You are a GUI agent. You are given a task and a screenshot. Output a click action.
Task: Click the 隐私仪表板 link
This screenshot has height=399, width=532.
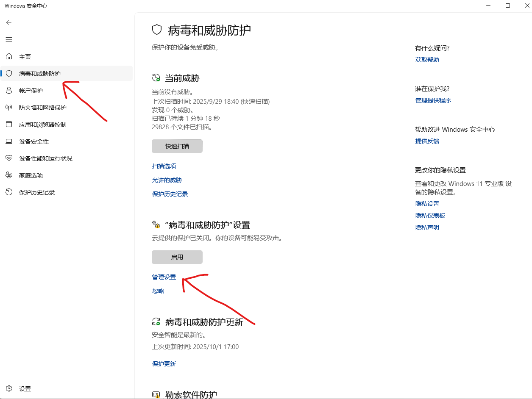(x=430, y=216)
